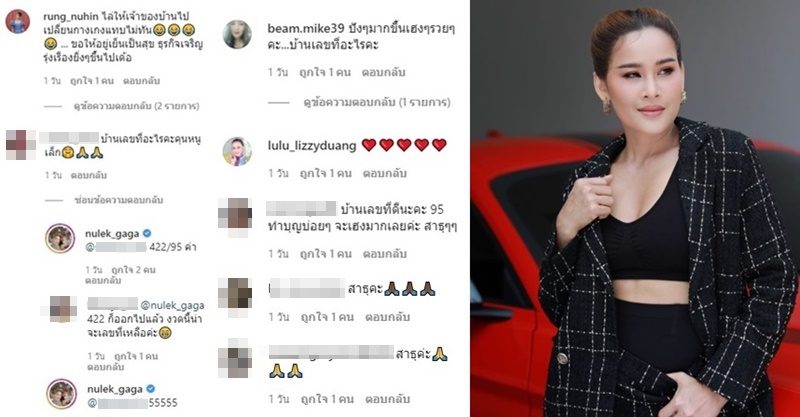Open beam.mike39's profile picture
This screenshot has height=417, width=800.
[x=237, y=35]
